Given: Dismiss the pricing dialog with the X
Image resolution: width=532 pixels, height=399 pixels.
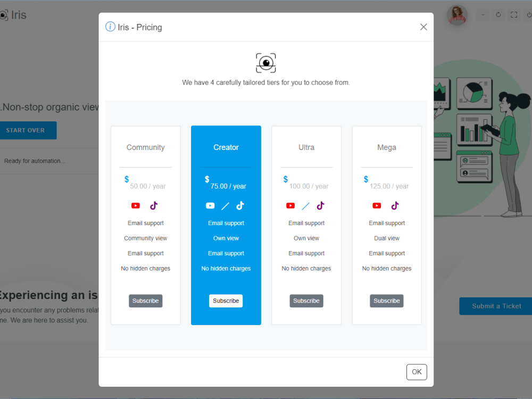Looking at the screenshot, I should (x=423, y=27).
